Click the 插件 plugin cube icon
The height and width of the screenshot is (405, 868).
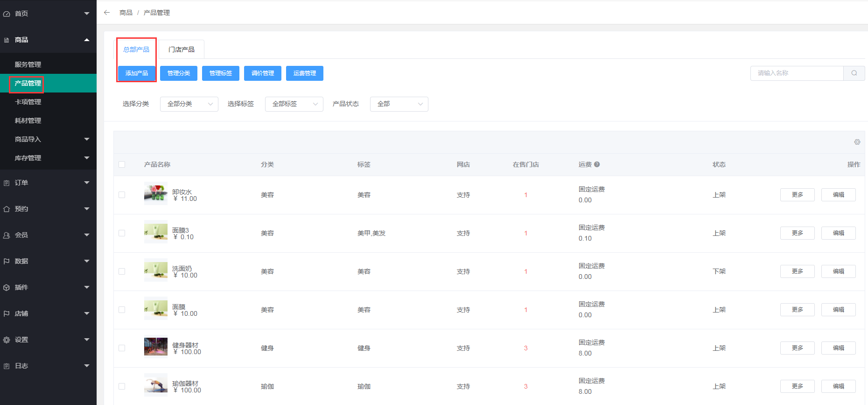coord(7,288)
